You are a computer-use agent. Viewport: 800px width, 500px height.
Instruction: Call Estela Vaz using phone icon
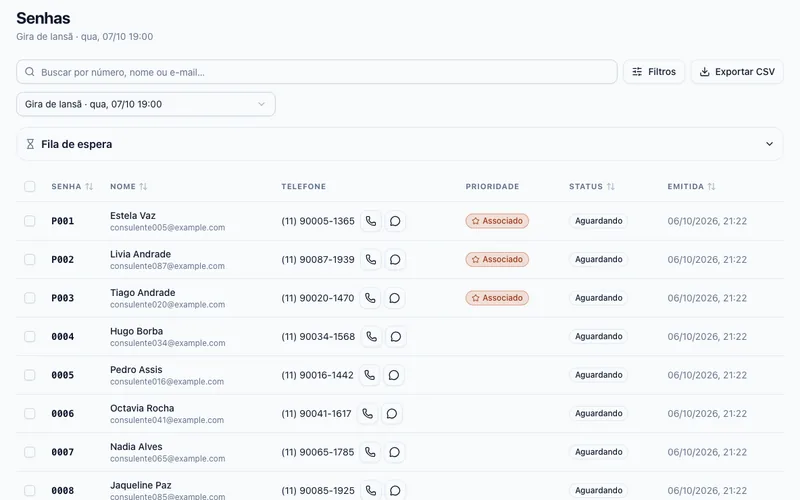371,221
